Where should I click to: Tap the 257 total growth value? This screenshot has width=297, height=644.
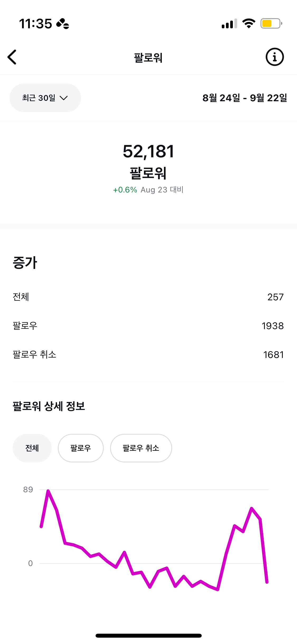tap(275, 297)
